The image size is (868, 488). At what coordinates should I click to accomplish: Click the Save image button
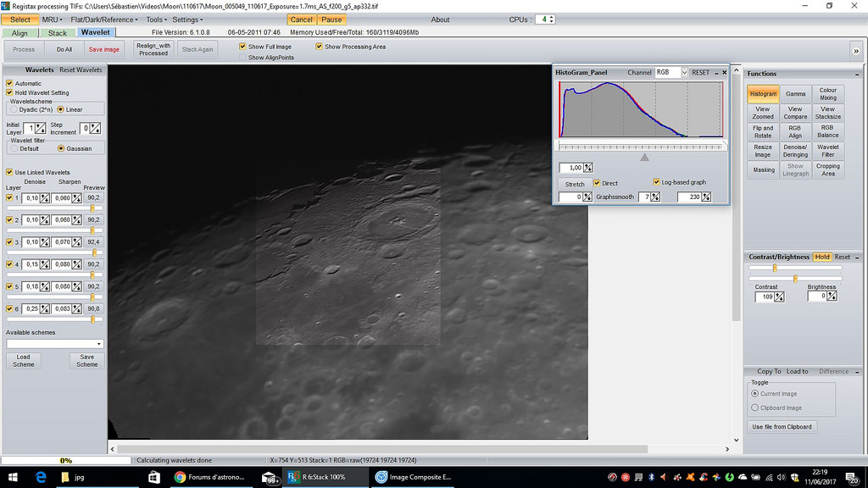pyautogui.click(x=103, y=49)
